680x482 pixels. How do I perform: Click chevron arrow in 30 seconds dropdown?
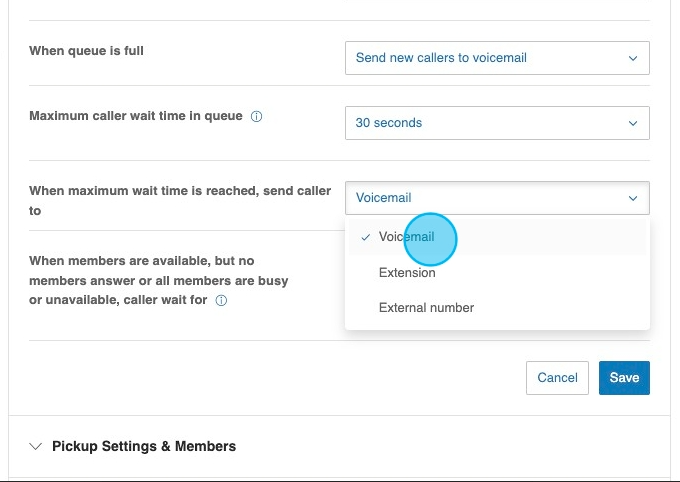(x=632, y=123)
